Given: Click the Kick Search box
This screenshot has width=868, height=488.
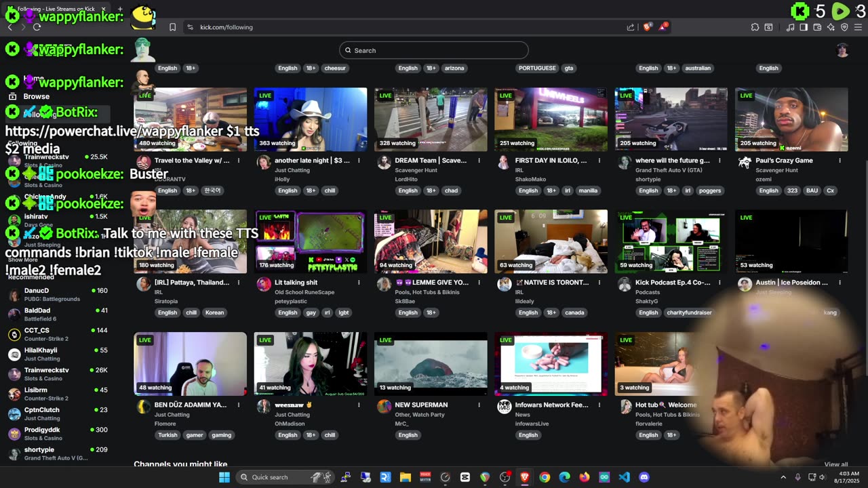Looking at the screenshot, I should (434, 50).
